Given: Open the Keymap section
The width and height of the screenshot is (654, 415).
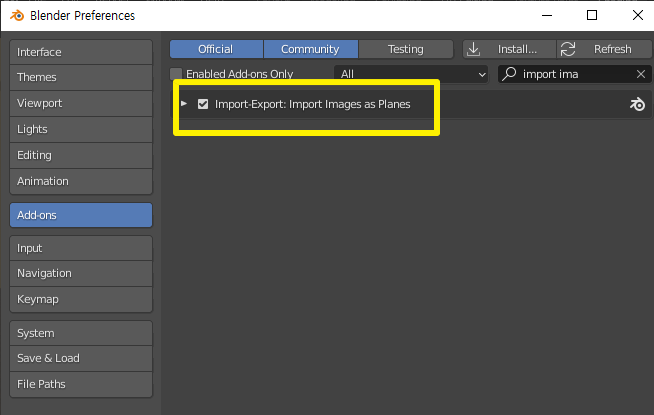Looking at the screenshot, I should coord(81,299).
